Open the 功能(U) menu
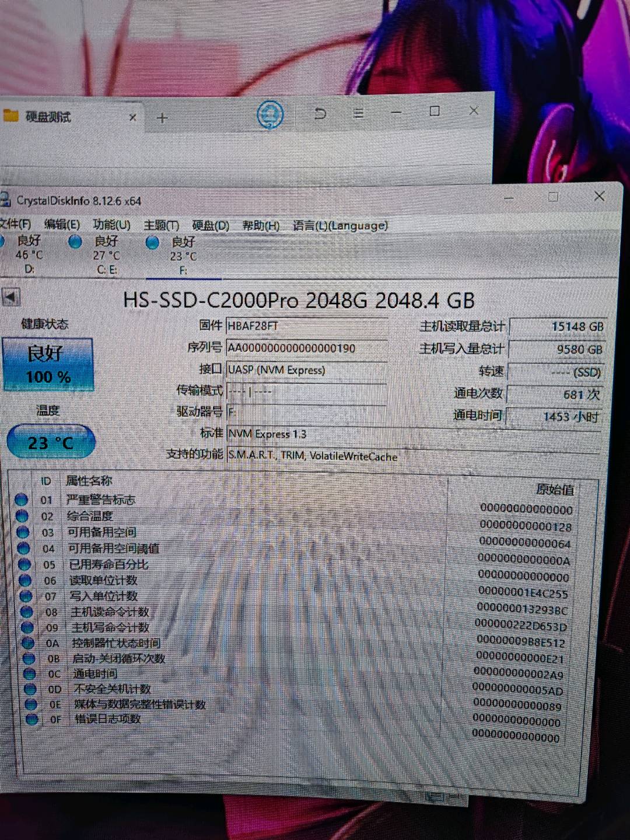The image size is (630, 840). (x=111, y=225)
